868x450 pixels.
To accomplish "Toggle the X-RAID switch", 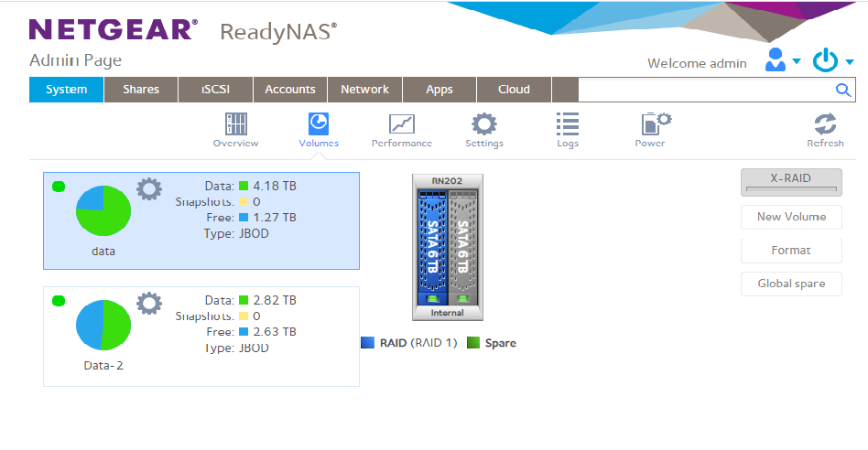I will click(x=790, y=182).
